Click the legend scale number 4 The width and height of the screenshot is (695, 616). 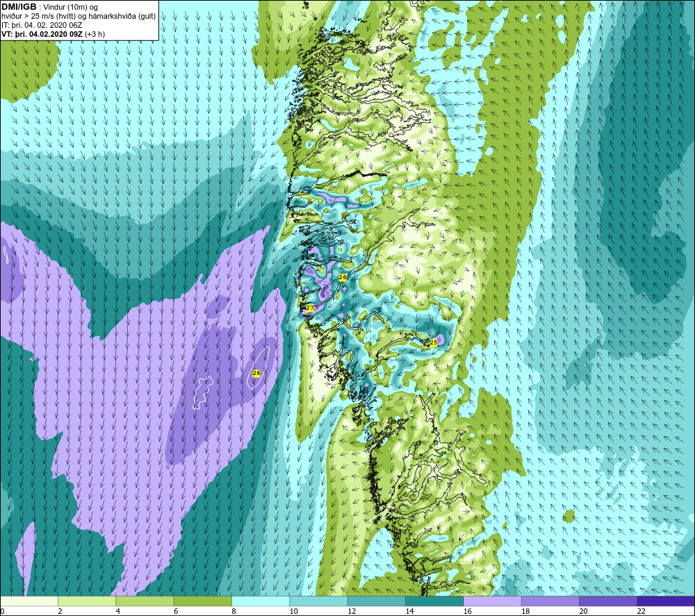tap(118, 611)
